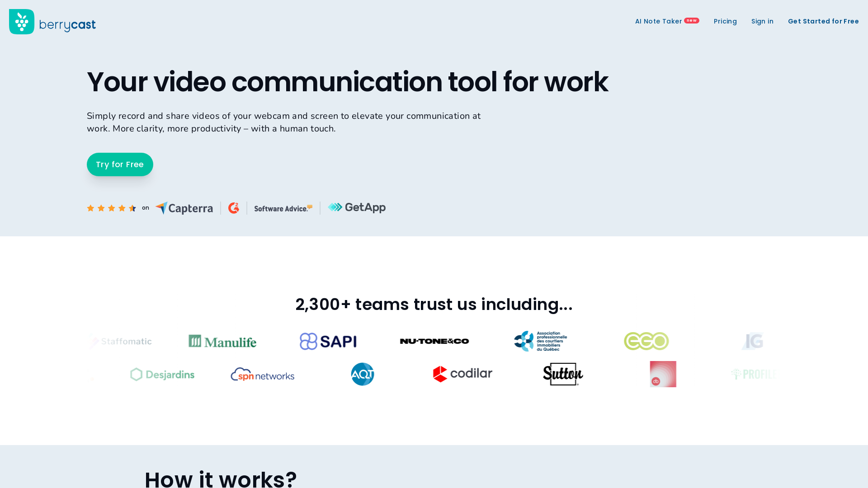
Task: Select the SAPI logo
Action: (x=328, y=341)
